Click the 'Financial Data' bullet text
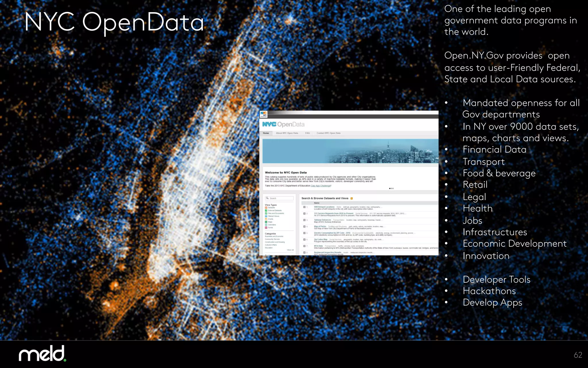The height and width of the screenshot is (368, 588). (x=494, y=149)
